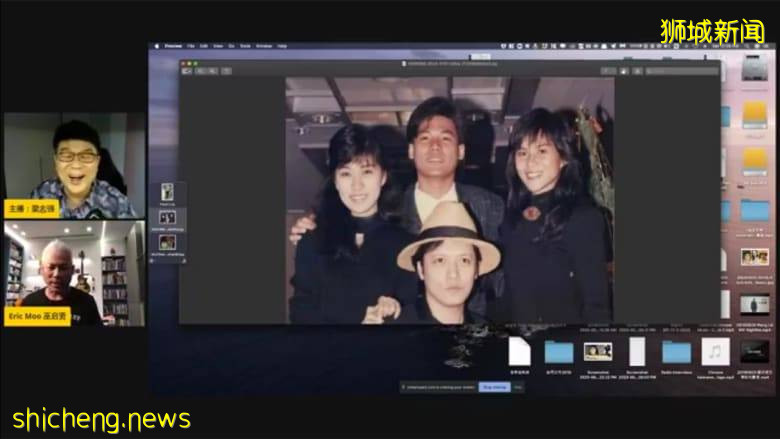Open the Preview menu in the menu bar

tap(173, 46)
